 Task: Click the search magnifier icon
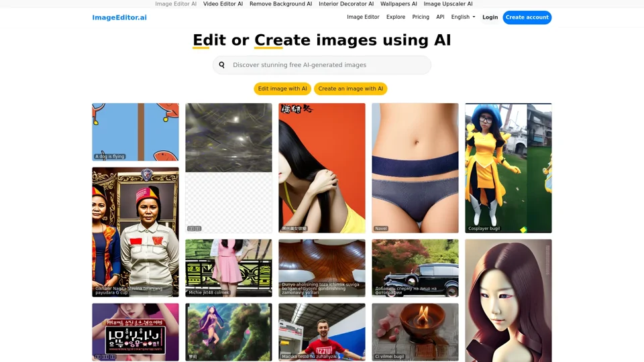pyautogui.click(x=222, y=65)
